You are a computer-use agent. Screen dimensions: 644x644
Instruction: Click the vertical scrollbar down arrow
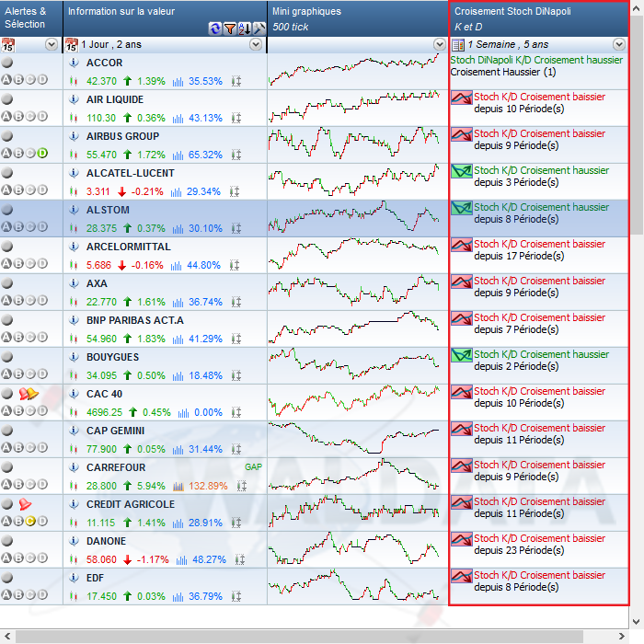[637, 621]
